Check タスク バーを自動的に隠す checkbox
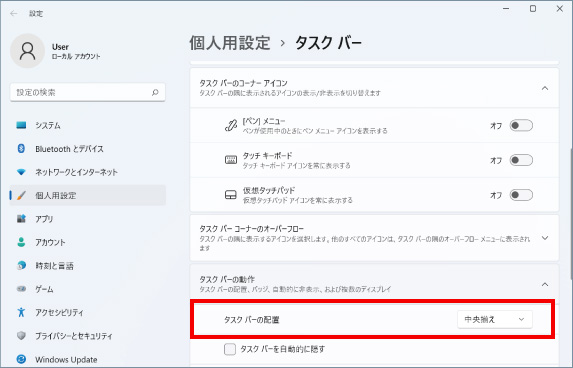Viewport: 573px width, 368px height. 230,349
